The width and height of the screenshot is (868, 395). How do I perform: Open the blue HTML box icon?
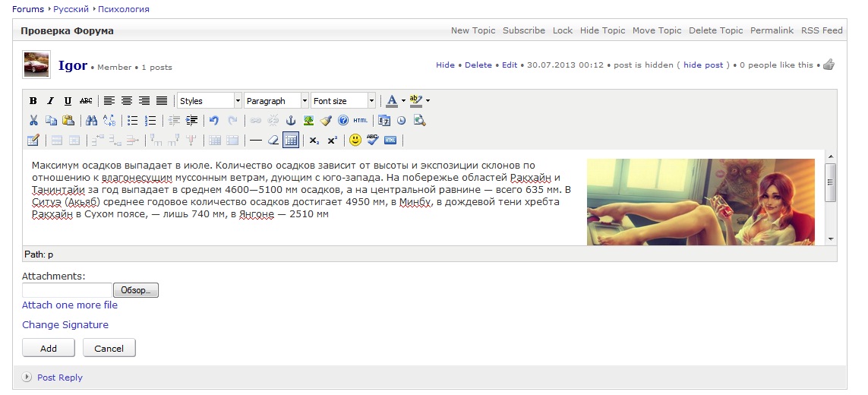coord(390,141)
